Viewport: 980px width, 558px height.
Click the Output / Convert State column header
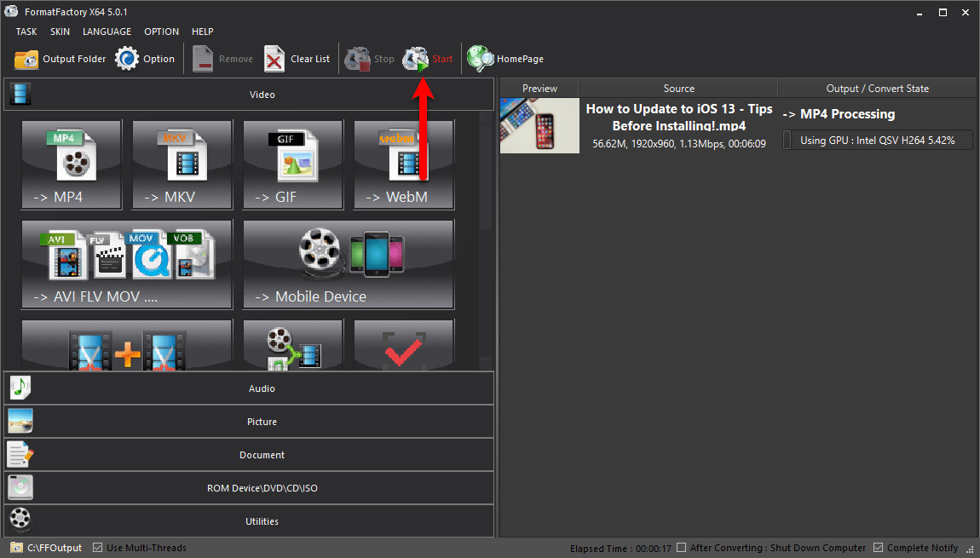[878, 88]
